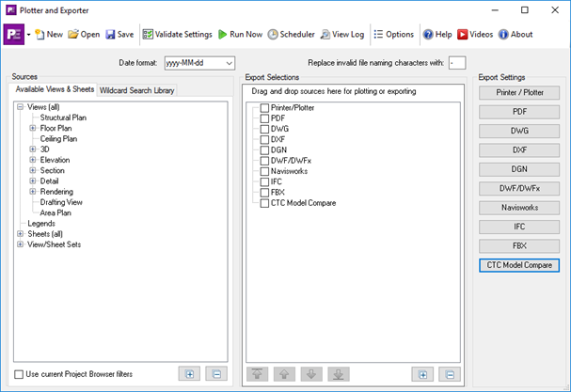Image resolution: width=571 pixels, height=392 pixels.
Task: Select Structural Plan in tree
Action: pyautogui.click(x=63, y=118)
